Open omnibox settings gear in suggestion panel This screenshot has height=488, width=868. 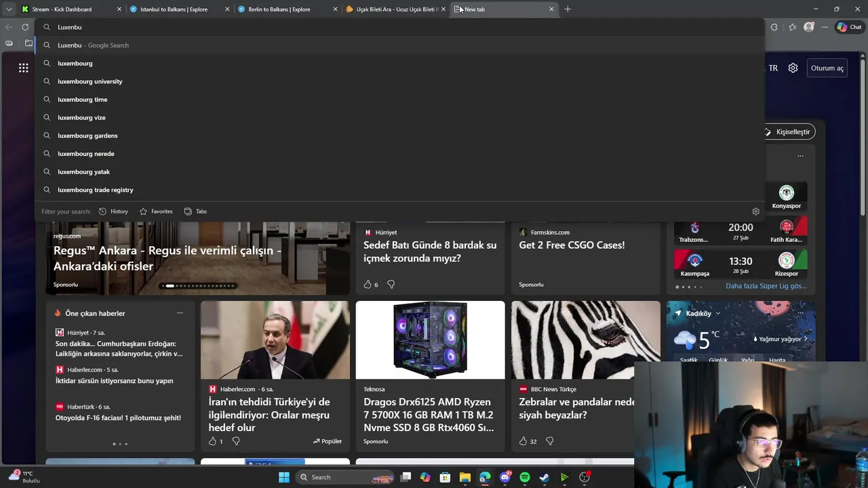click(x=756, y=211)
